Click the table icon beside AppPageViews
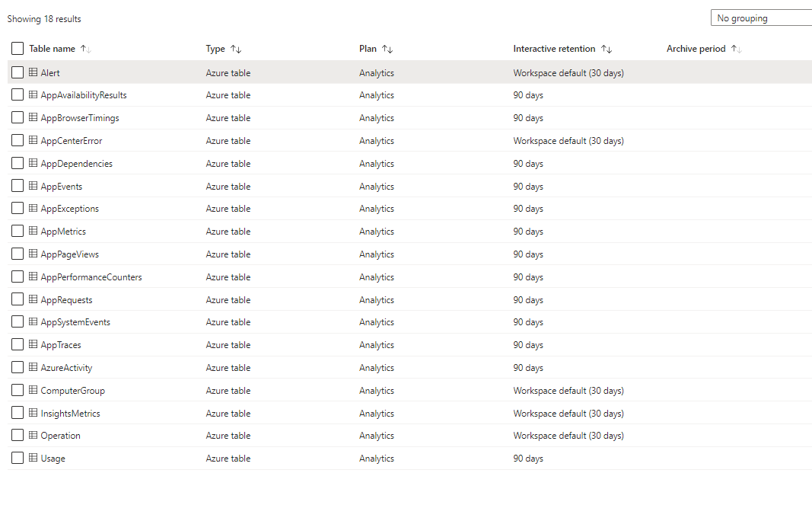The image size is (812, 505). tap(33, 254)
